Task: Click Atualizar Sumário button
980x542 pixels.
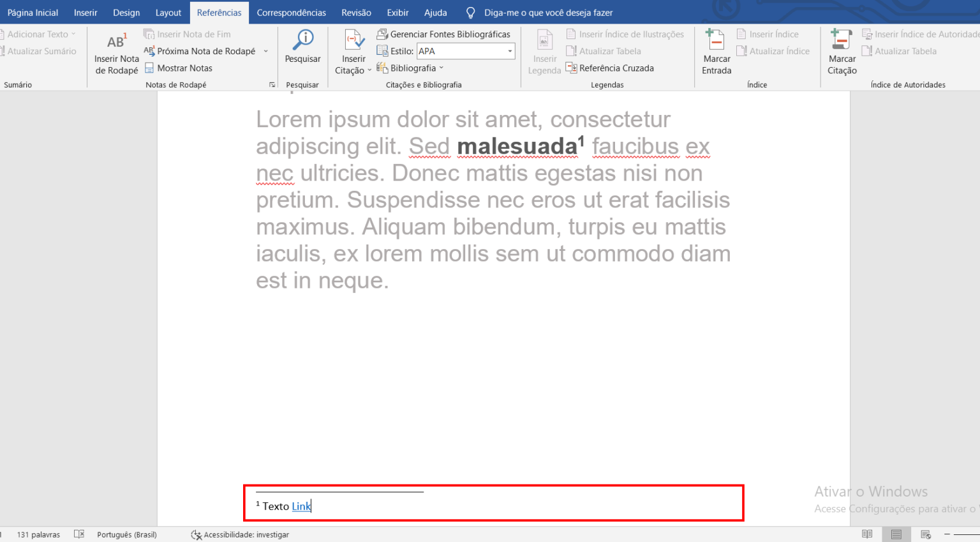Action: 38,51
